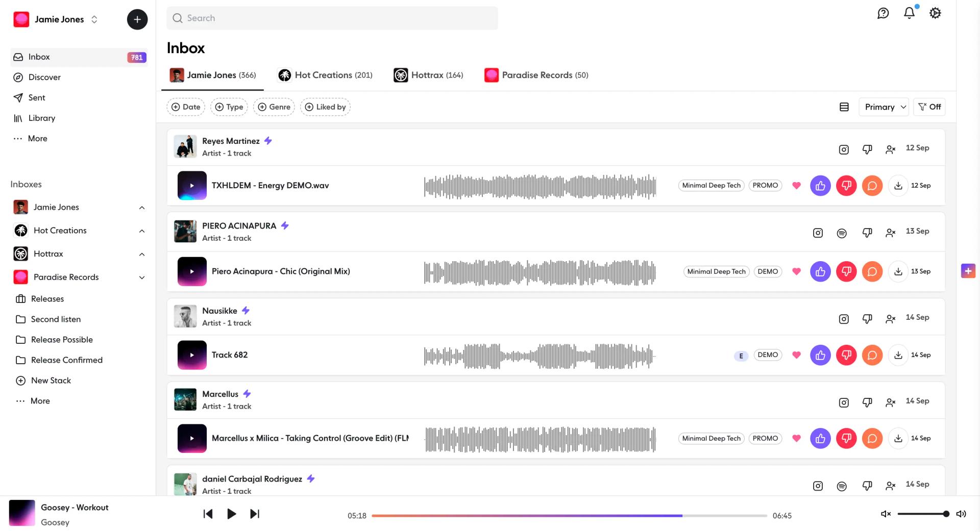Viewport: 980px width, 532px height.
Task: Play Piero Acinapura Chic track
Action: tap(192, 271)
